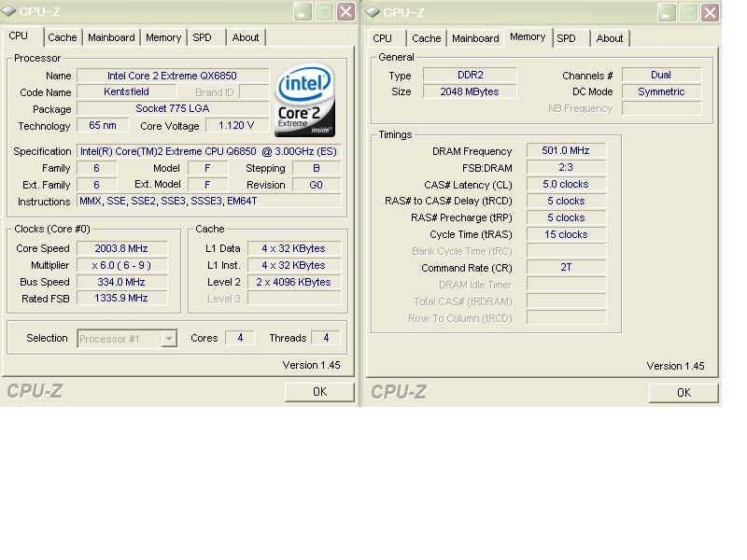Viewport: 747px width, 560px height.
Task: Click the tRCD delay 5 clocks value
Action: (566, 201)
